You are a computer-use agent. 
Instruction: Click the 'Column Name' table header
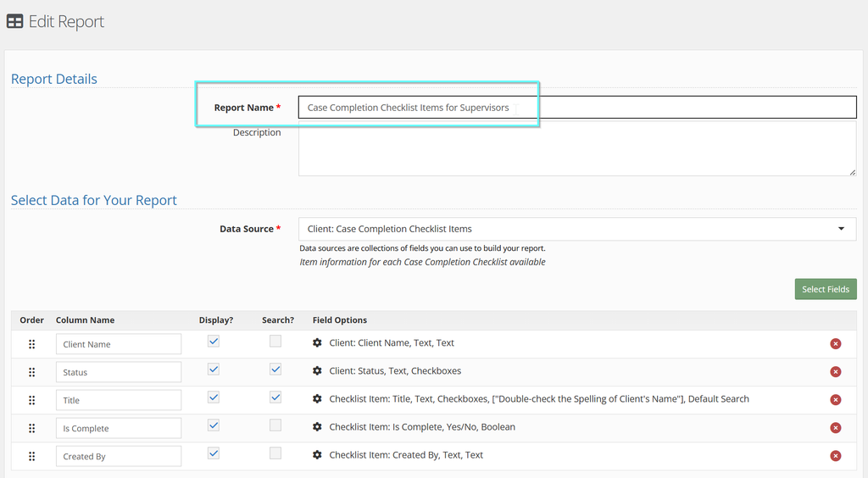click(x=86, y=320)
